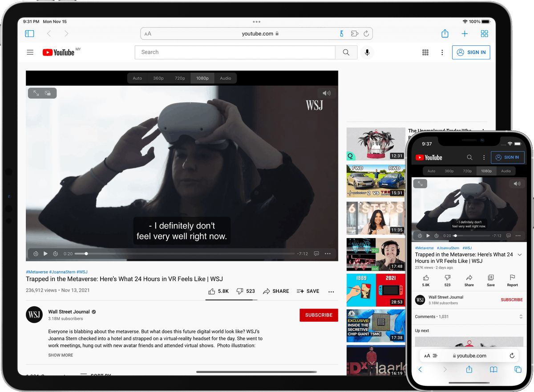The height and width of the screenshot is (392, 534).
Task: Open Wall Street Journal channel link on iPad
Action: pos(69,312)
